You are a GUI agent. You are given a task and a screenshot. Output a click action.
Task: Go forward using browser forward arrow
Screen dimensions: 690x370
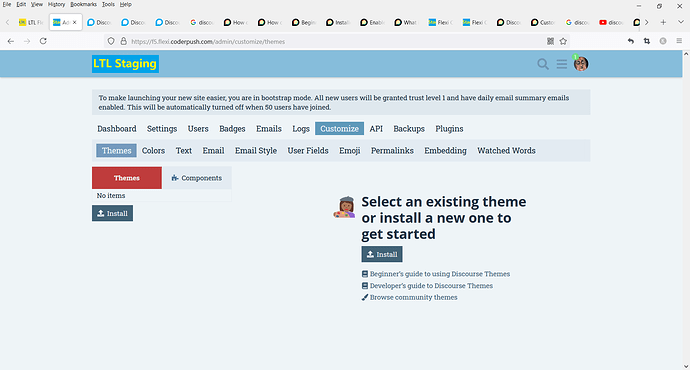pos(27,41)
